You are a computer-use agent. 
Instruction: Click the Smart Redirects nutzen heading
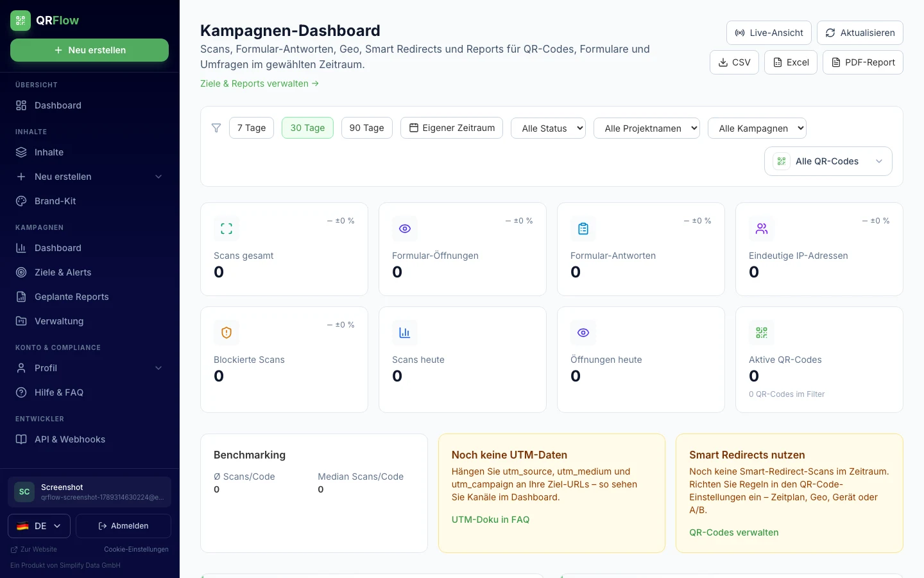click(747, 455)
